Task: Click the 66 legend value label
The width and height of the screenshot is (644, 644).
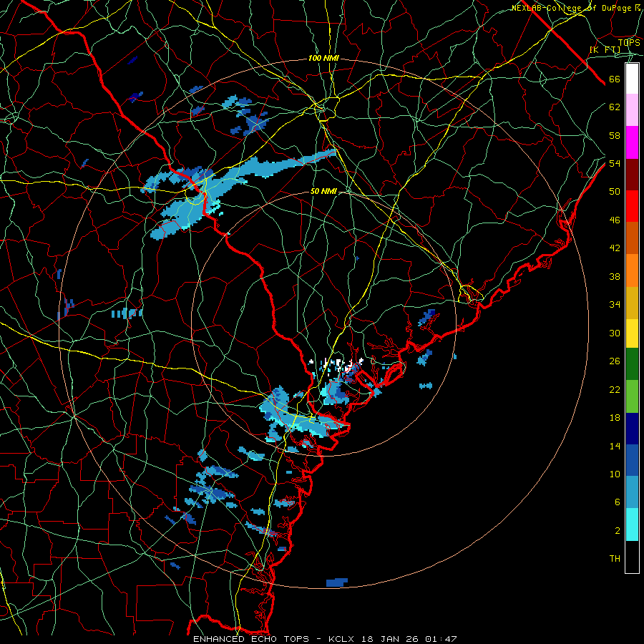Action: [615, 79]
